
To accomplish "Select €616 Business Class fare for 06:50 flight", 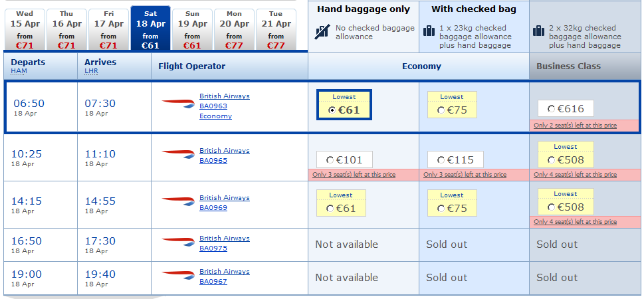I will [x=551, y=109].
